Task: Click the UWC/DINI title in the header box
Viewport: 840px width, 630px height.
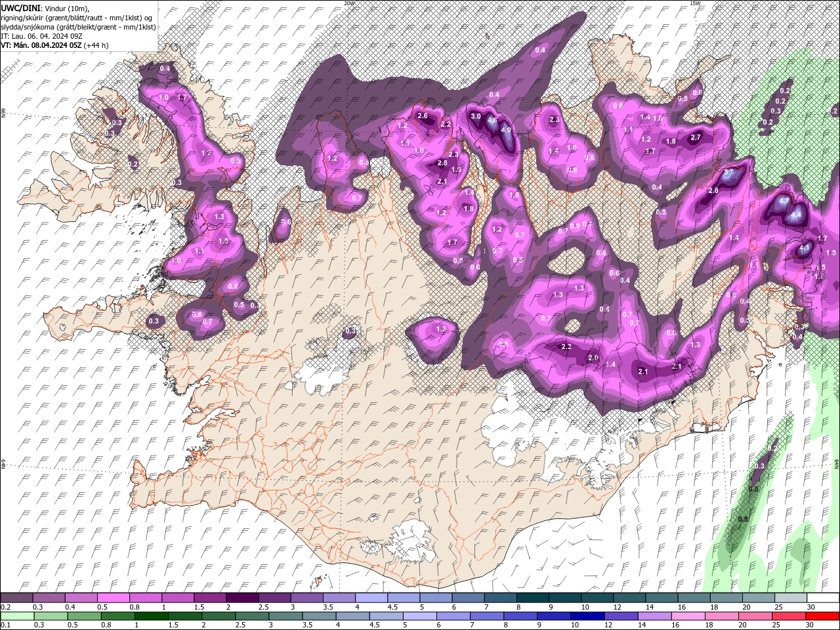Action: [20, 7]
